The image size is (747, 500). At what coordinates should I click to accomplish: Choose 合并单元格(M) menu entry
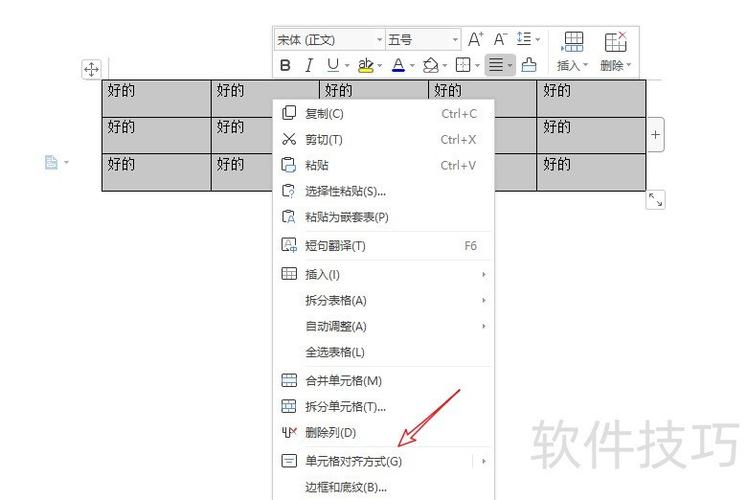pos(384,380)
